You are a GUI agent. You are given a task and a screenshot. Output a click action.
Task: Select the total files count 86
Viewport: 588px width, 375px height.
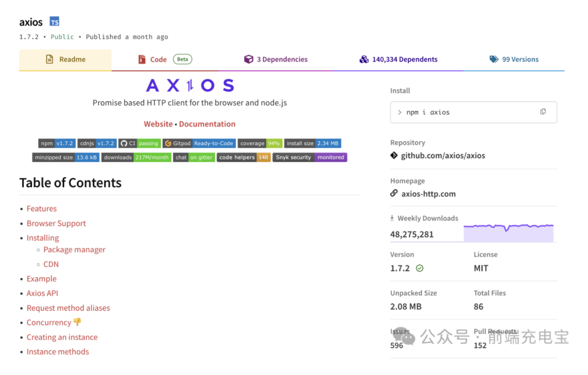(479, 306)
